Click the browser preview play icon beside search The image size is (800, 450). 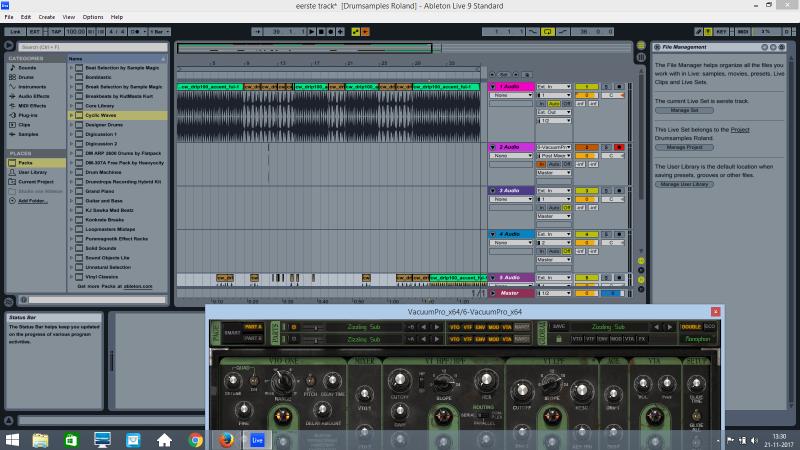point(9,46)
